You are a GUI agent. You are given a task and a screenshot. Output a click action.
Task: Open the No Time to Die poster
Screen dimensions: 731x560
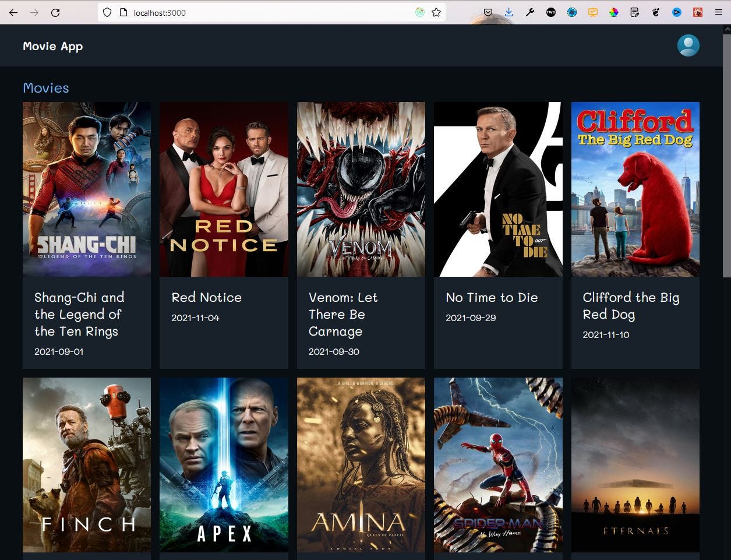(x=498, y=189)
